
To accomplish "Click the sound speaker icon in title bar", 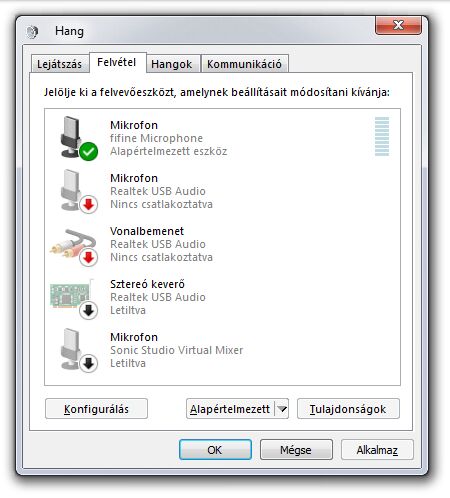I will [32, 32].
